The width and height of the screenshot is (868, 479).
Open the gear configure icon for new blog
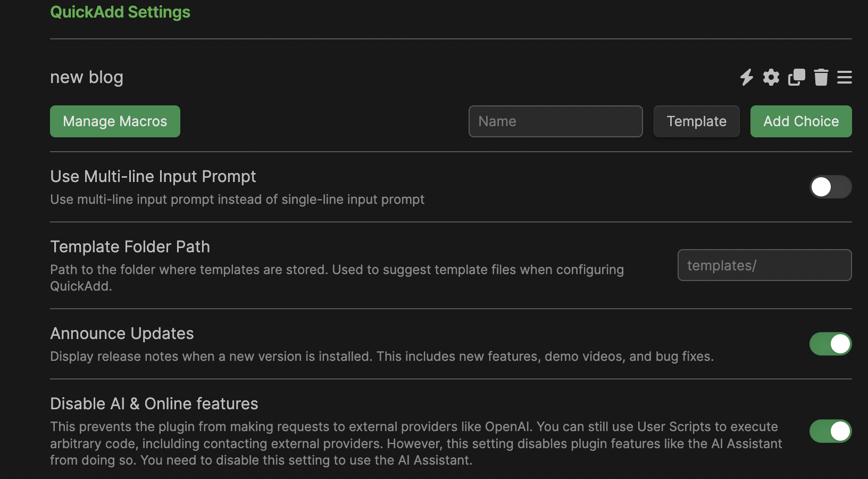(x=771, y=77)
